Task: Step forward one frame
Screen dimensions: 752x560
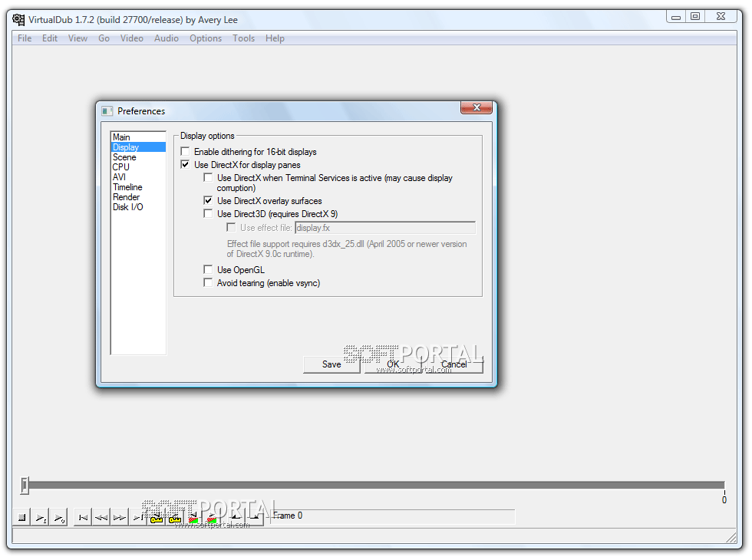Action: 120,518
